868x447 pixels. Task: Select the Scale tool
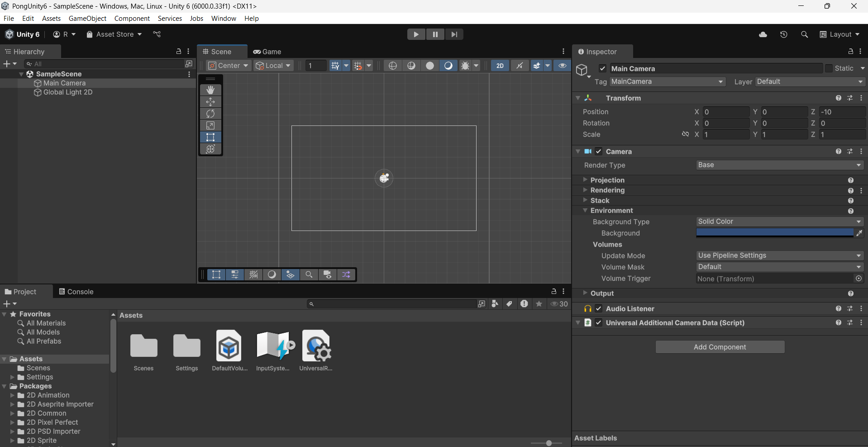(210, 125)
